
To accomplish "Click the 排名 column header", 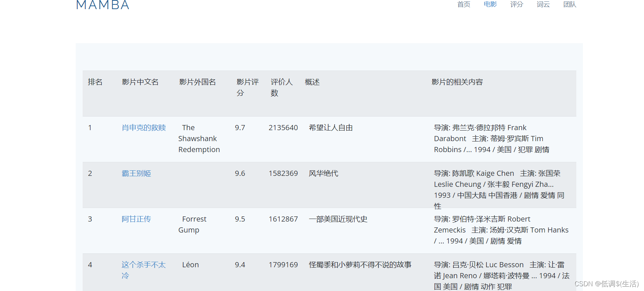I will 95,82.
